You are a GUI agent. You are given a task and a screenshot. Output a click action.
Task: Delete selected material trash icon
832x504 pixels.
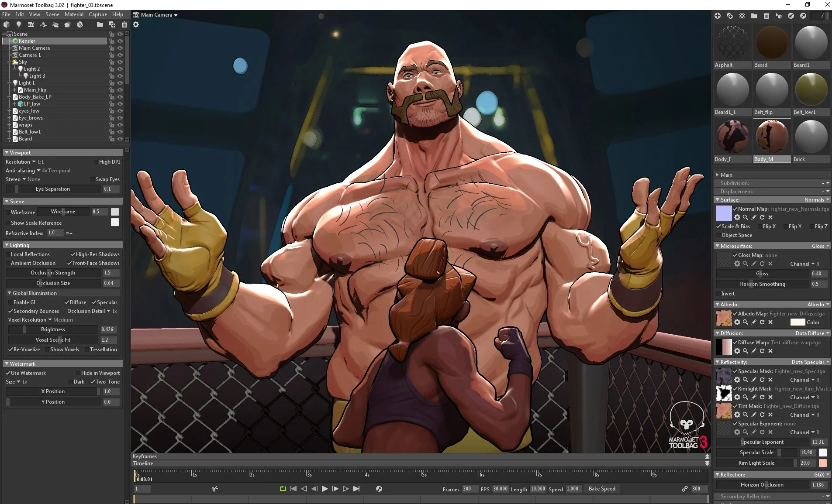click(x=766, y=16)
